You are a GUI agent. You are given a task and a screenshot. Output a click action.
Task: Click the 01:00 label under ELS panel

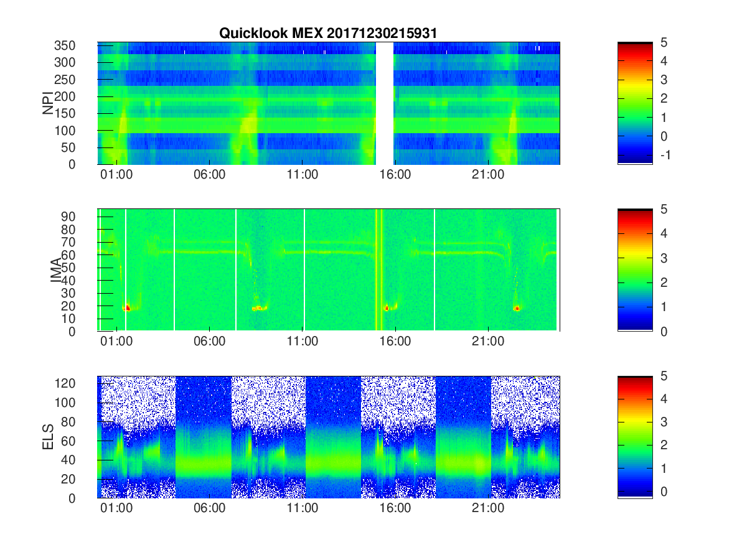tap(116, 508)
